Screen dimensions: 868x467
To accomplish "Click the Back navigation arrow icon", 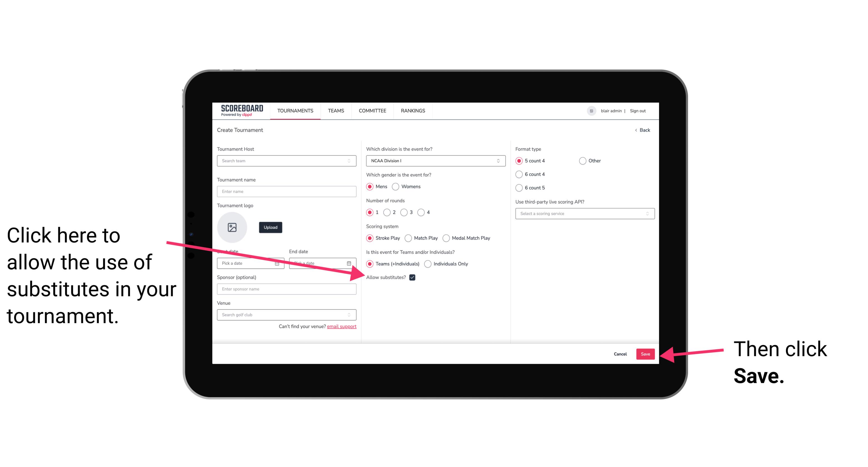I will [636, 129].
